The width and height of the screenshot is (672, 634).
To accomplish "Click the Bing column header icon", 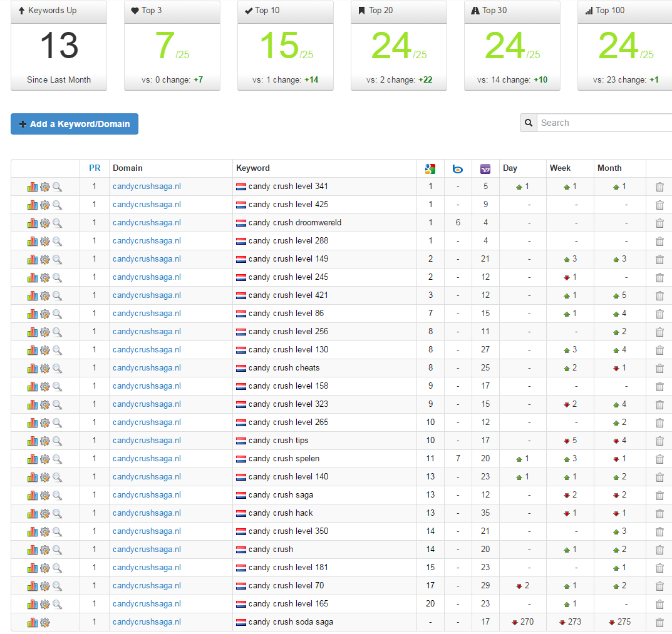I will click(458, 169).
